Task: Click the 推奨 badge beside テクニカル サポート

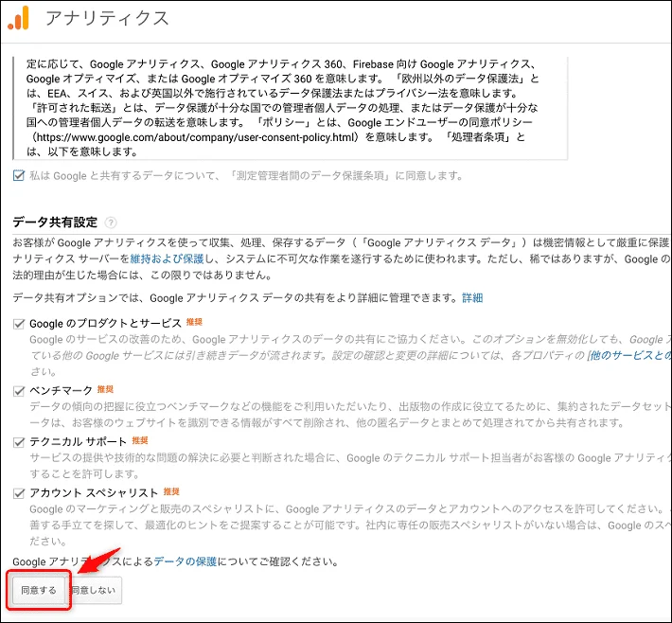Action: click(x=140, y=441)
